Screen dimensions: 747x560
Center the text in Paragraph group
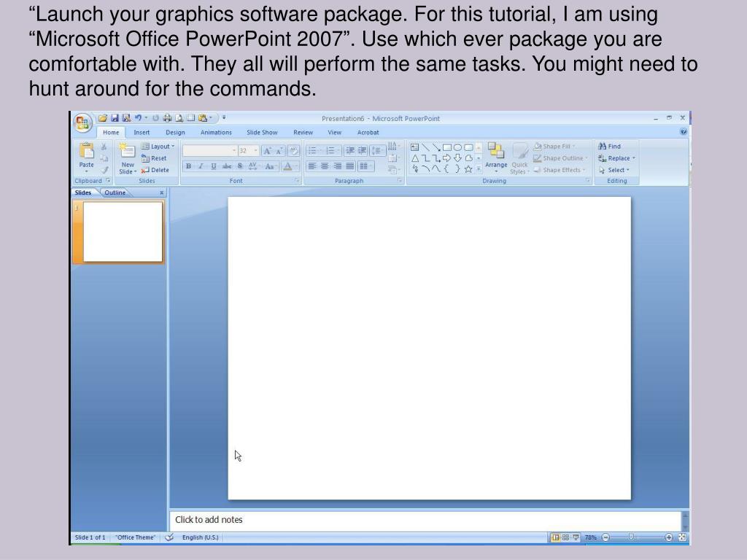(x=325, y=166)
